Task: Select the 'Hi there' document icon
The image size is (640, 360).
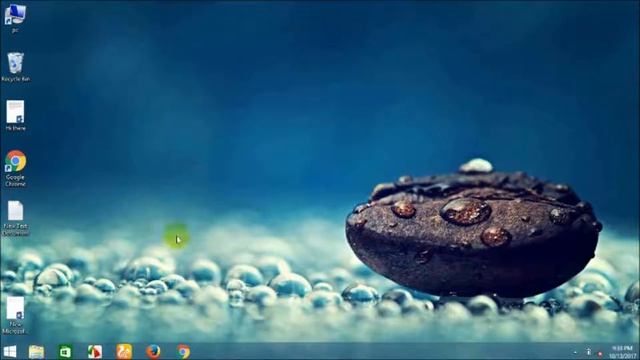Action: (x=15, y=116)
